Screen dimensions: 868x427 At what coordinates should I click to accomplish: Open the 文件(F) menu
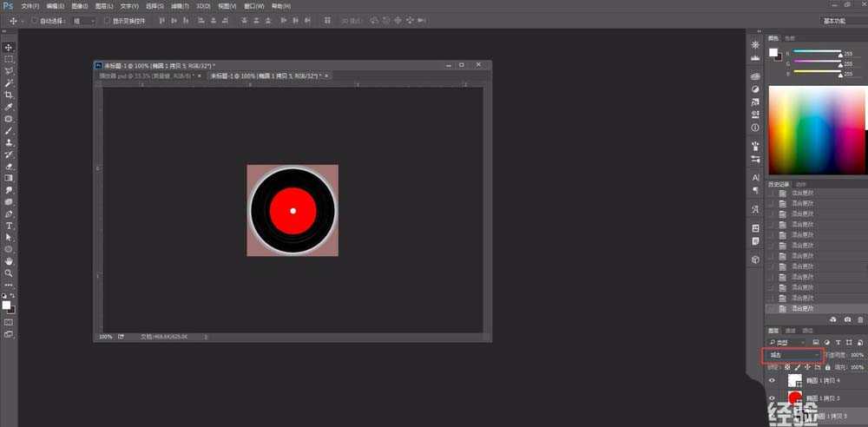pos(30,5)
